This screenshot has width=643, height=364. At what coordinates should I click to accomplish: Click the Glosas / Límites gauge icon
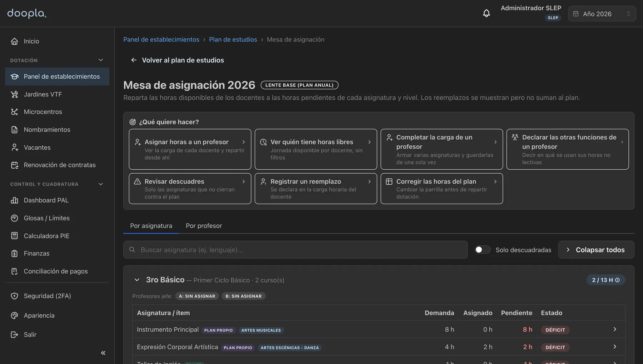coord(14,218)
